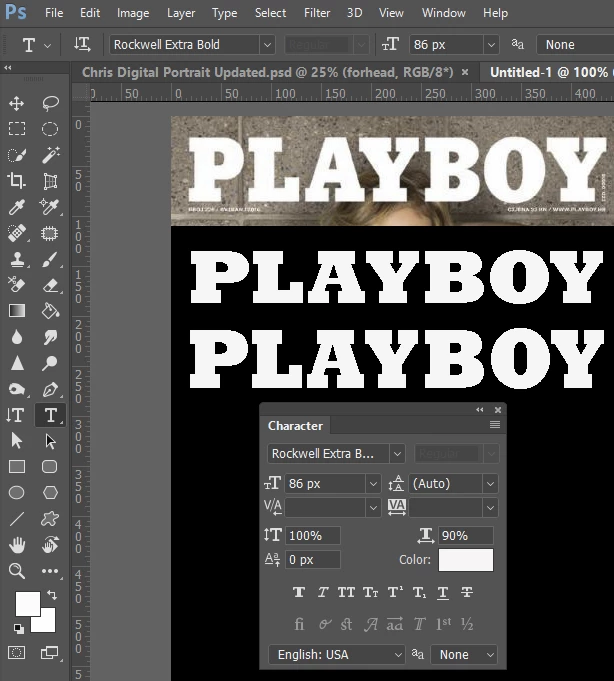
Task: Toggle Superscript in Character panel
Action: 395,592
